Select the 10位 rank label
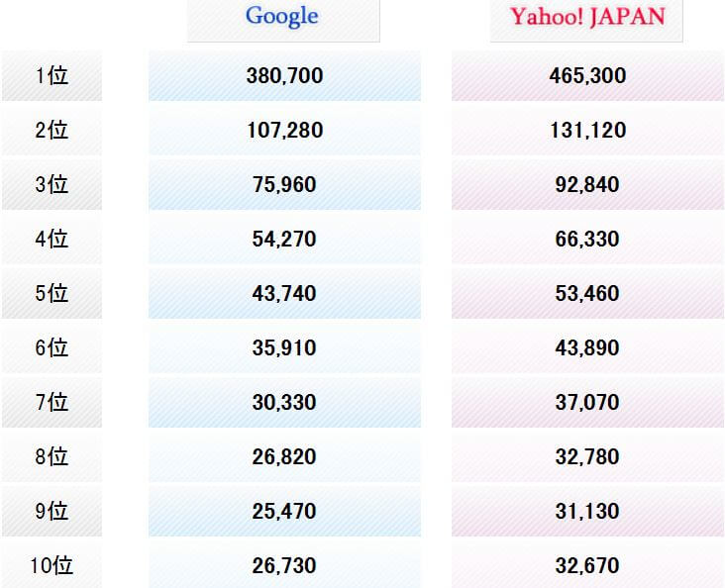 [x=52, y=565]
